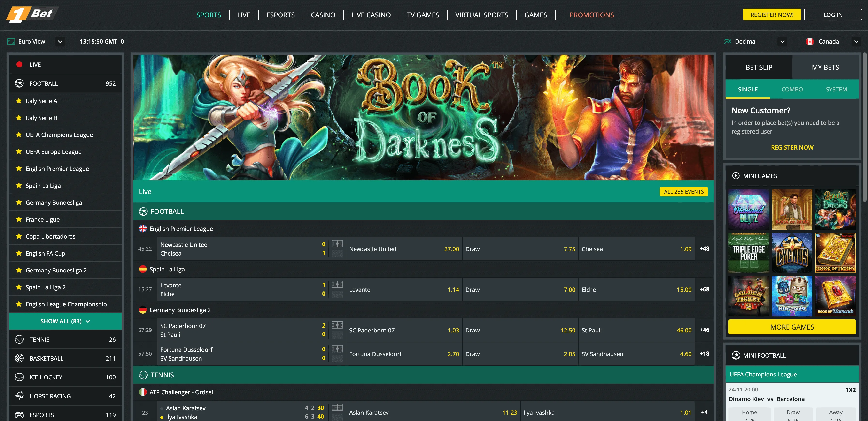Open Germany Bundesliga in the sidebar

[65, 202]
